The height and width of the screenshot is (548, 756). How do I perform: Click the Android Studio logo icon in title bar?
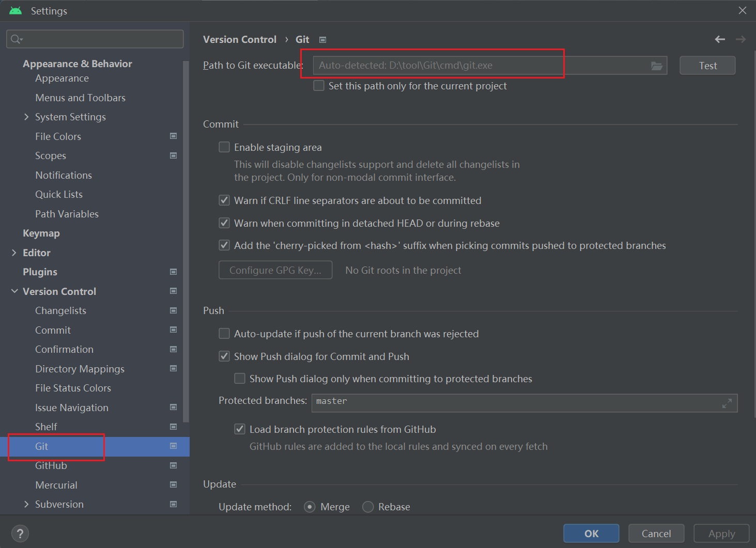(16, 11)
